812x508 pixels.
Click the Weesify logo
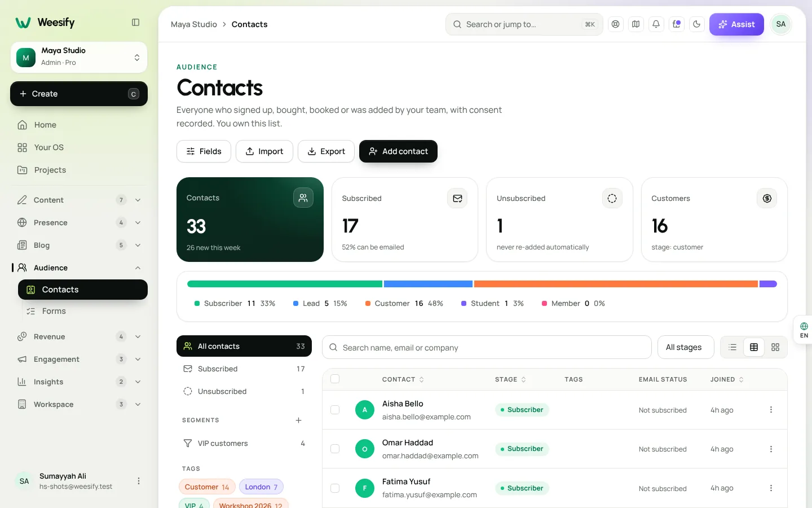pyautogui.click(x=45, y=23)
